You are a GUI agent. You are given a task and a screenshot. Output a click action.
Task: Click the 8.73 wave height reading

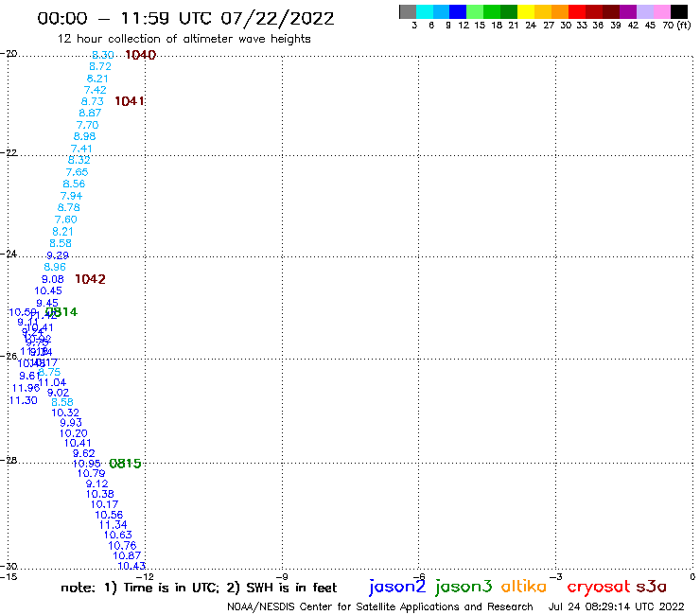(x=93, y=101)
